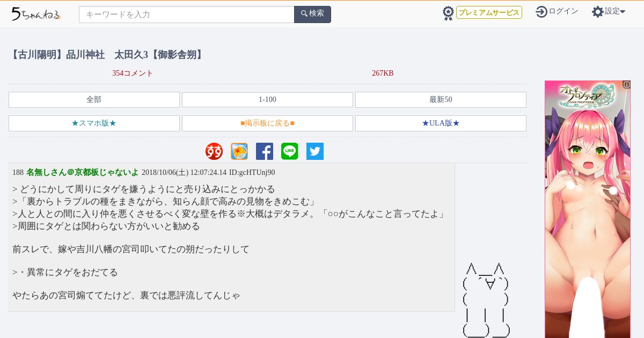644x338 pixels.
Task: Go back via ■掲示板に戻る■
Action: point(267,123)
